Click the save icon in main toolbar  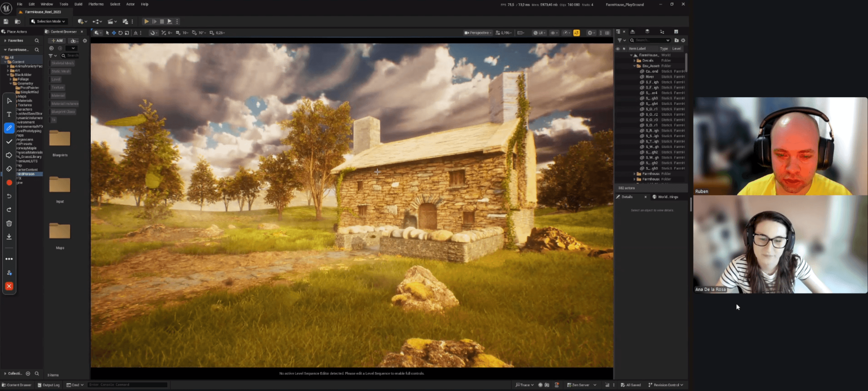click(6, 21)
